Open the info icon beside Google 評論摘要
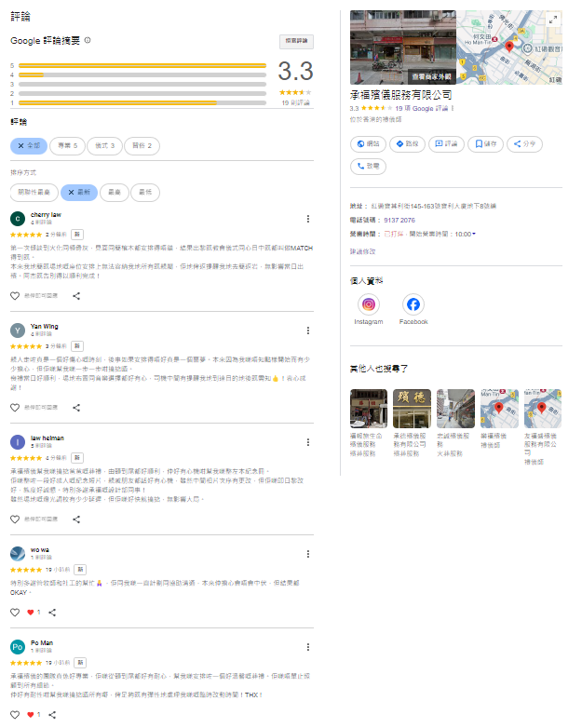The height and width of the screenshot is (728, 582). pos(88,40)
